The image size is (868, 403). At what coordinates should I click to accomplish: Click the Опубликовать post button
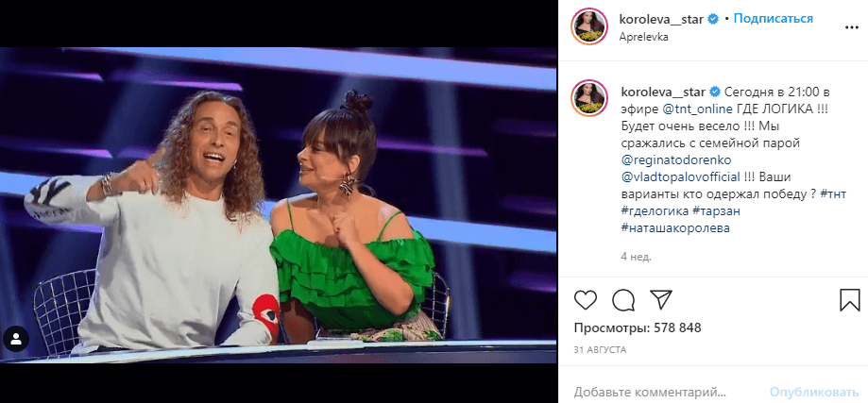[x=814, y=393]
